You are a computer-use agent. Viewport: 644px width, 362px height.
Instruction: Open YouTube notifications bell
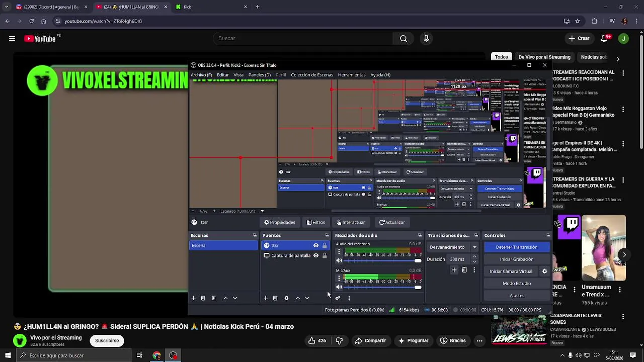click(605, 39)
